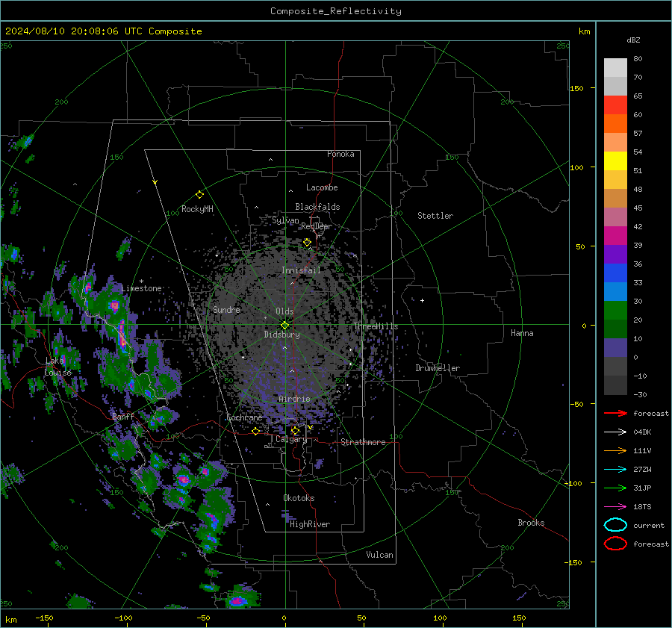Click the Composite_Reflectivity title text

point(335,11)
